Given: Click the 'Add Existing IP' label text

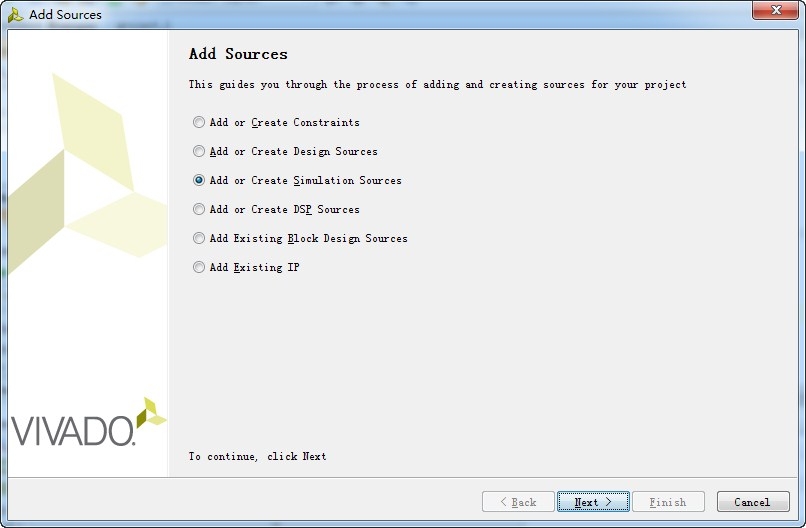Looking at the screenshot, I should [254, 267].
